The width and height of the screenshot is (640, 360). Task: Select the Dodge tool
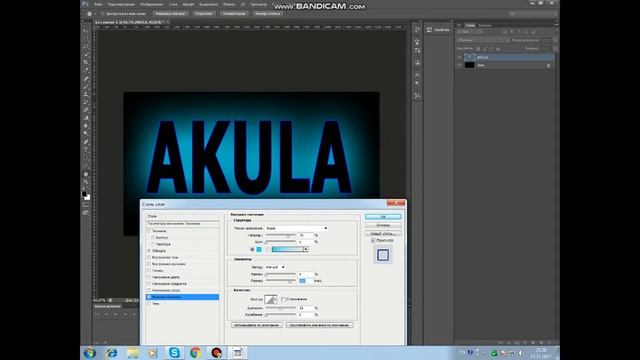click(86, 134)
